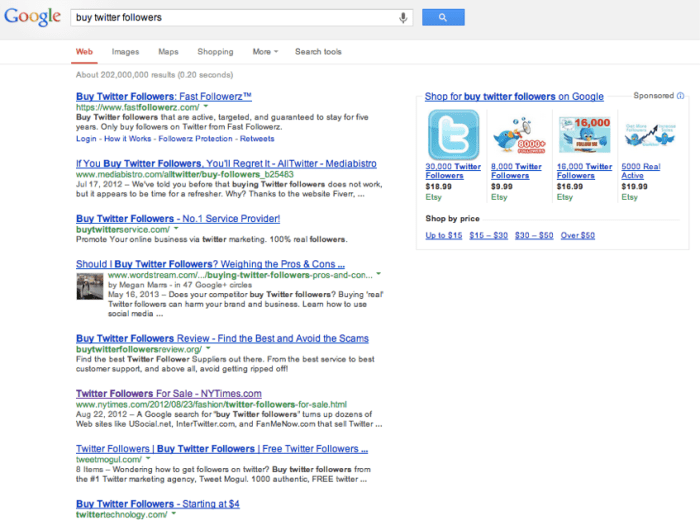
Task: Click the www.mediabistro.com URL text
Action: (185, 175)
